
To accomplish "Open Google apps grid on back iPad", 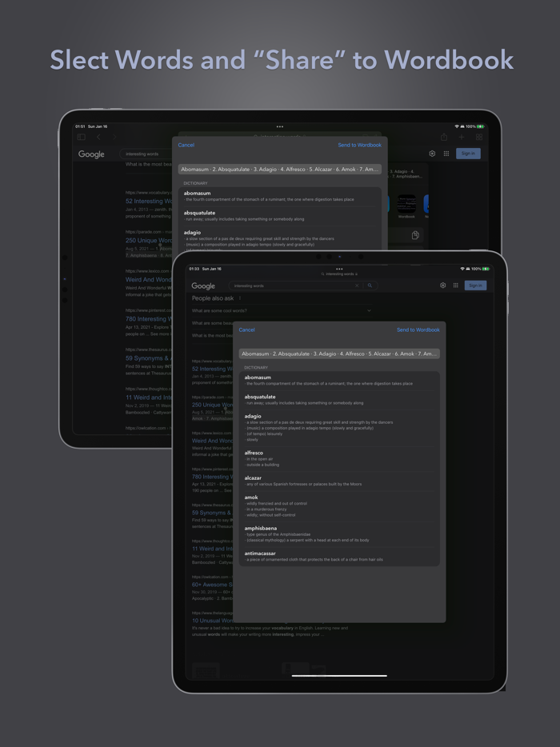I will (446, 154).
